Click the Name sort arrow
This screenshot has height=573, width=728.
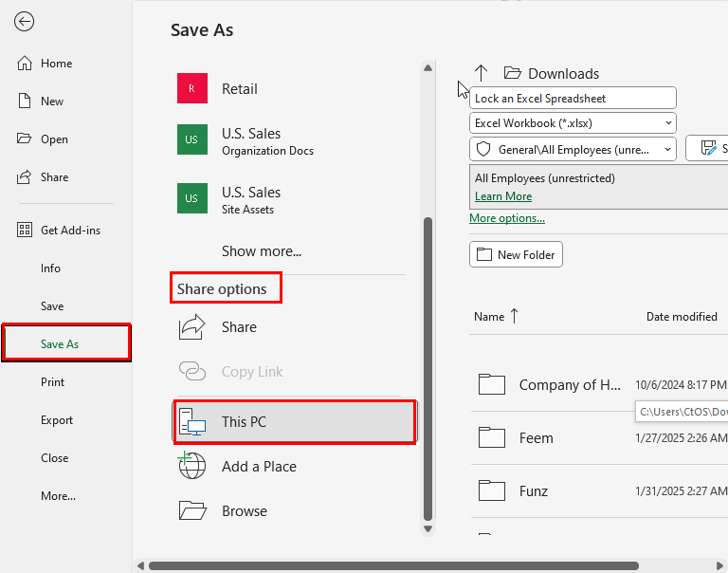tap(515, 316)
